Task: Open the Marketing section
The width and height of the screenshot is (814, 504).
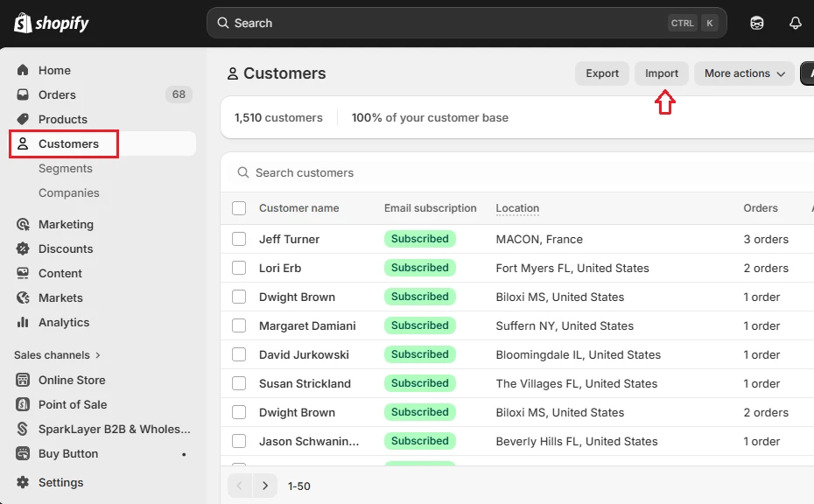Action: (66, 224)
